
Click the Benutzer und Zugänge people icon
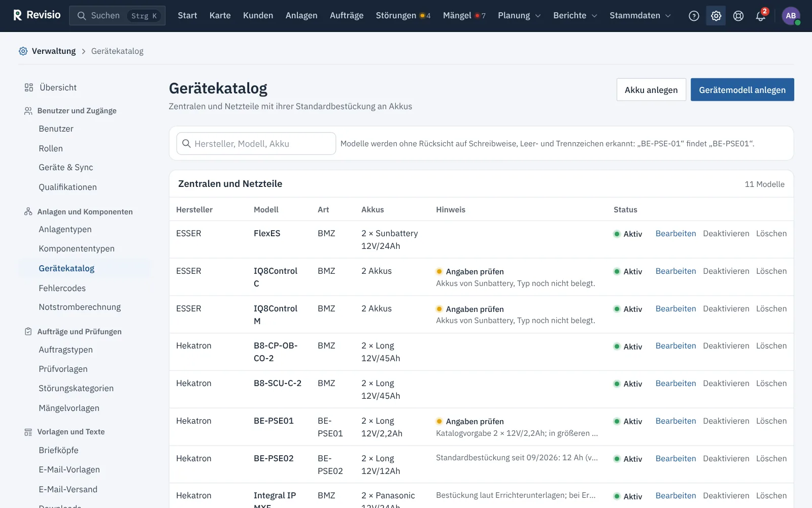(28, 111)
